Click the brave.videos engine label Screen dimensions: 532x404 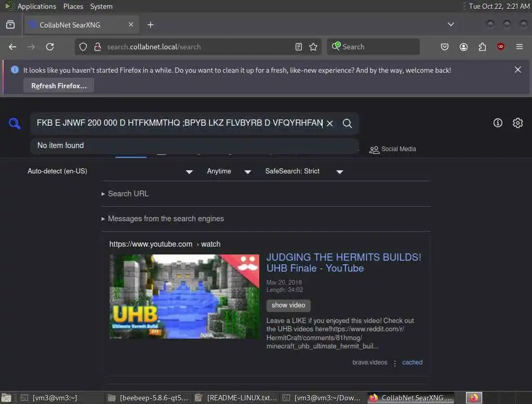pos(370,362)
